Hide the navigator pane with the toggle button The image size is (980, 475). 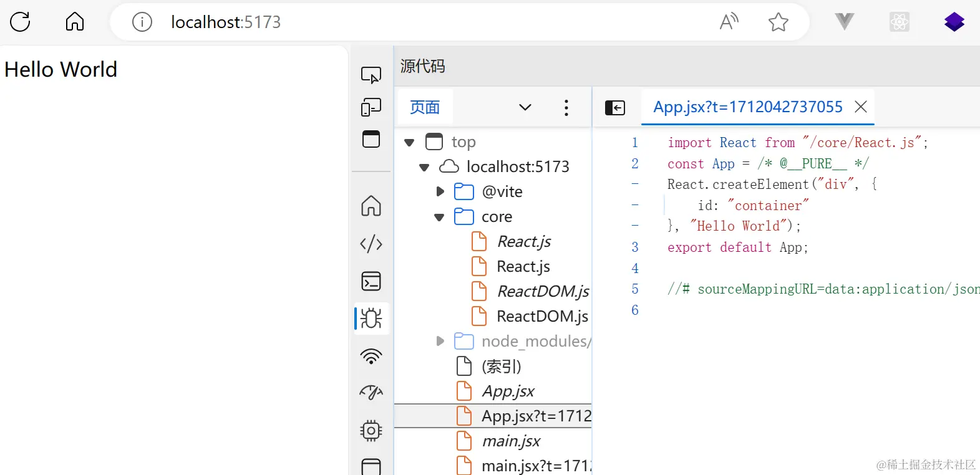click(x=615, y=108)
